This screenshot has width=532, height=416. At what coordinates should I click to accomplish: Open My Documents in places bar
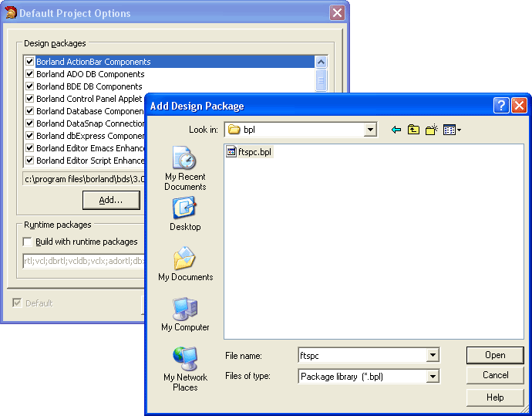[x=185, y=264]
